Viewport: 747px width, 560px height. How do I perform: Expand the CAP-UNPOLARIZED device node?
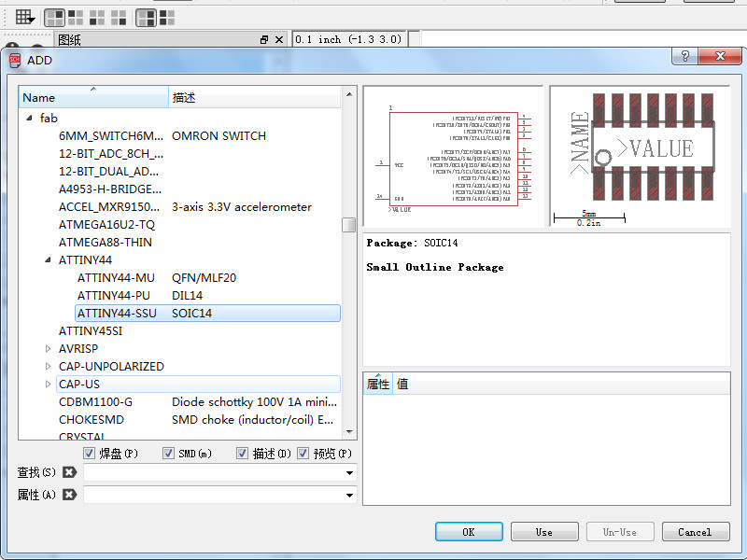click(x=49, y=366)
